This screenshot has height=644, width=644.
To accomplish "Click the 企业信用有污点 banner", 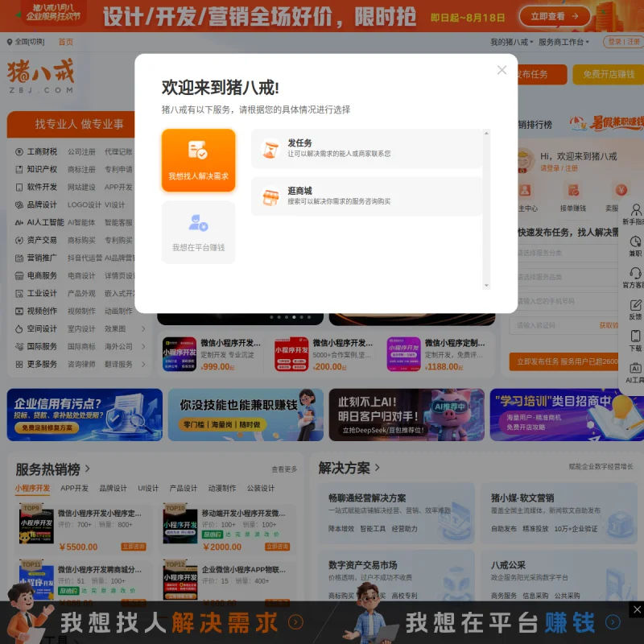I will [85, 415].
